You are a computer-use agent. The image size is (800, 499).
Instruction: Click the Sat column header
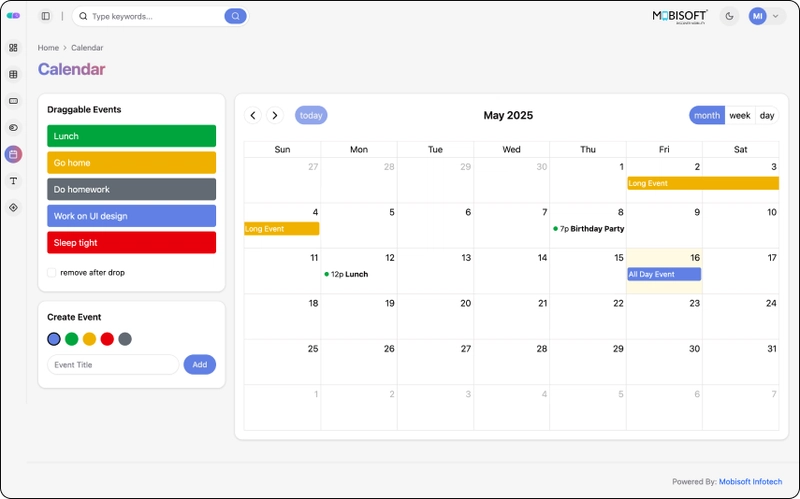coord(740,149)
